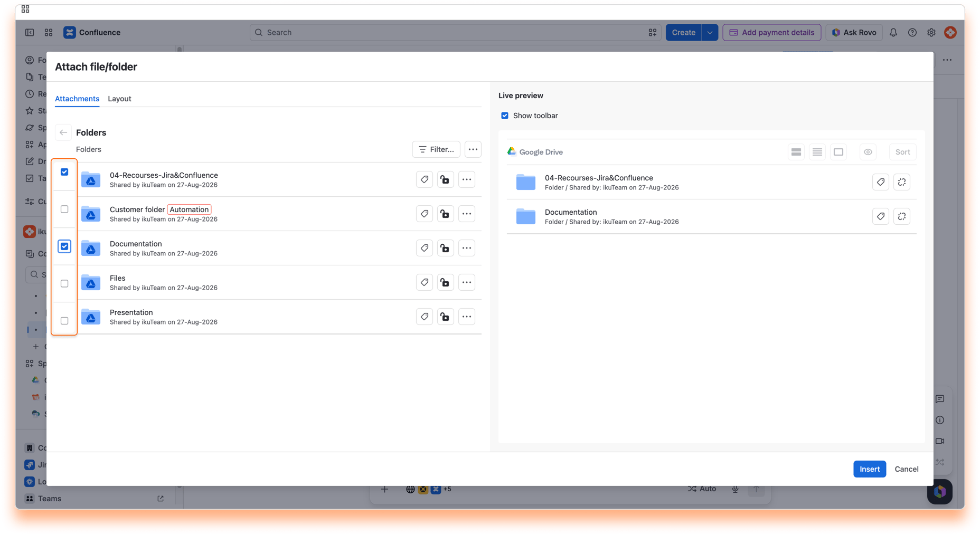Click tag icon for Documentation in live preview
980x535 pixels.
(881, 216)
